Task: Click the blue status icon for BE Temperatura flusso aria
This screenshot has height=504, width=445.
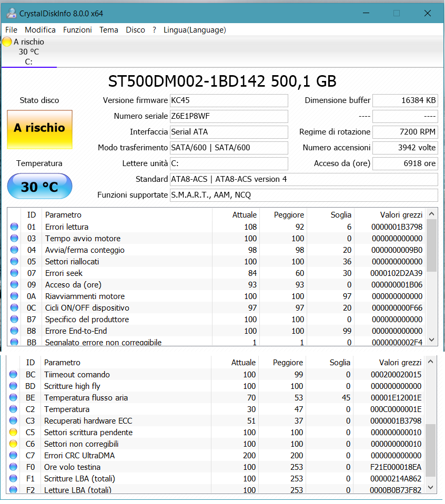Action: coord(13,398)
